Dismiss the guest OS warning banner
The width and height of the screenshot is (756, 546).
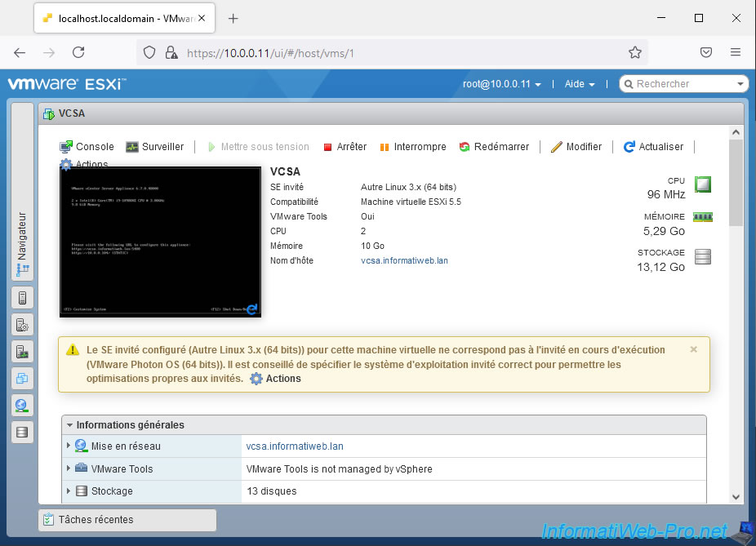click(693, 349)
